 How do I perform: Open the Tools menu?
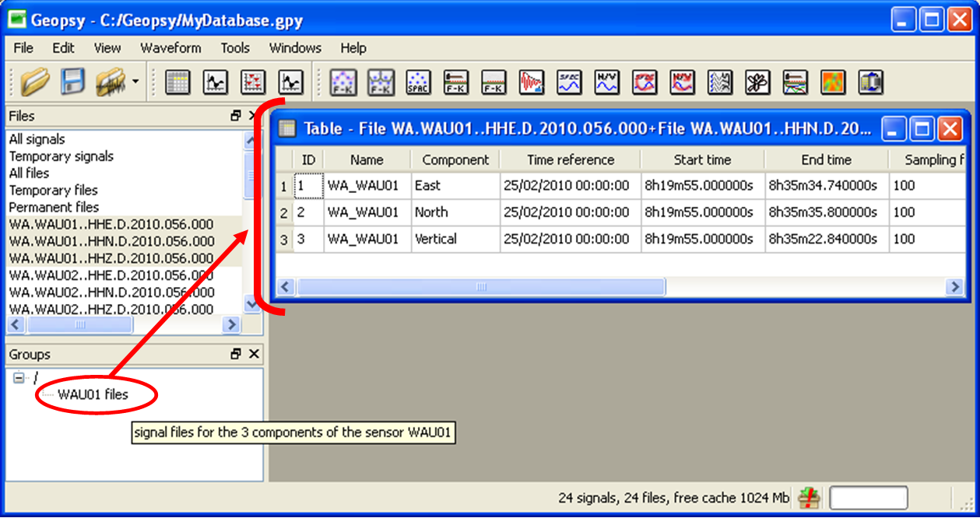[234, 47]
